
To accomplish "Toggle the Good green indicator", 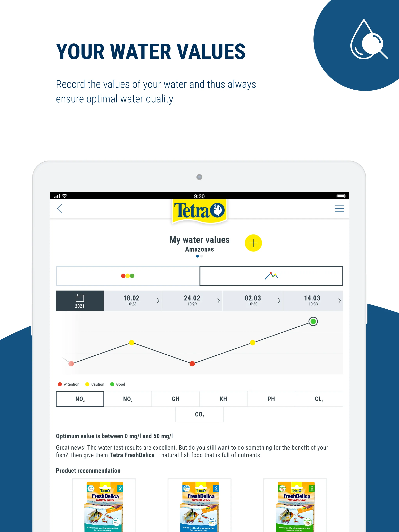I will pos(113,384).
